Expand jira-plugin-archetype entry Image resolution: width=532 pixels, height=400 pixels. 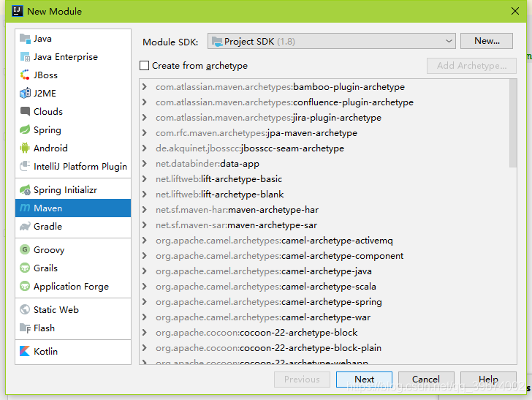(x=145, y=118)
